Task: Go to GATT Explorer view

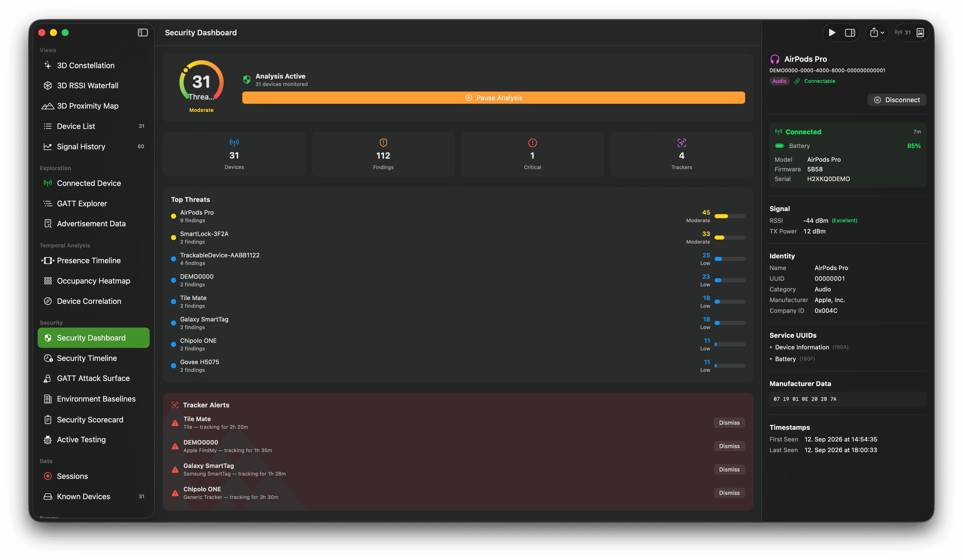Action: 94,204
